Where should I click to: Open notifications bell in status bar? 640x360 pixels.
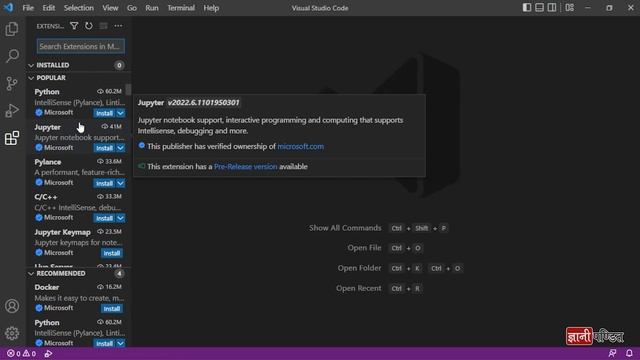tap(629, 353)
